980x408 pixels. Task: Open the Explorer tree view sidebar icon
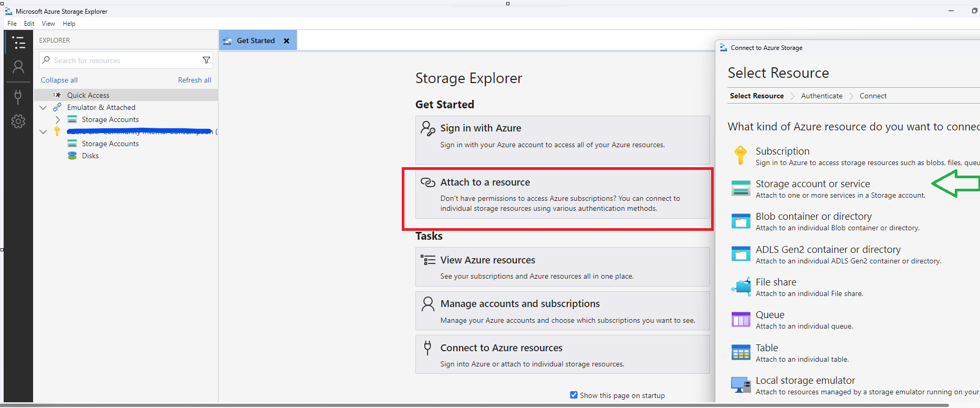(x=18, y=43)
